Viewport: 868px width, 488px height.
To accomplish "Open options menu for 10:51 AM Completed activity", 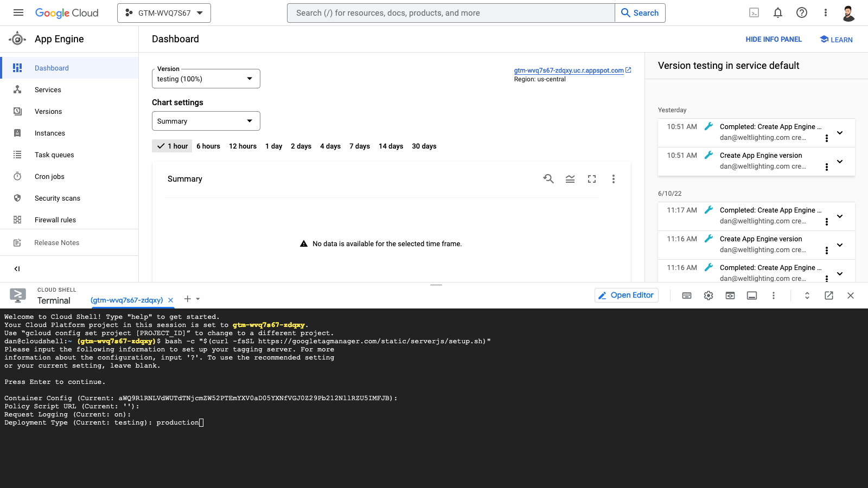I will click(x=827, y=138).
